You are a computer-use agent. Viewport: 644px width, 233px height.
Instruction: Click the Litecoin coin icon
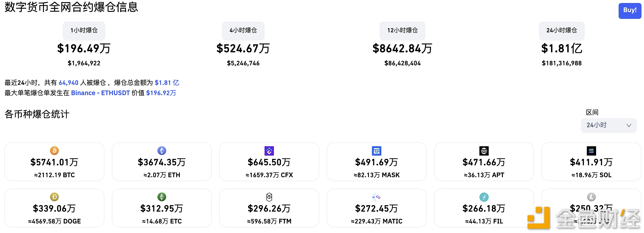pyautogui.click(x=591, y=197)
